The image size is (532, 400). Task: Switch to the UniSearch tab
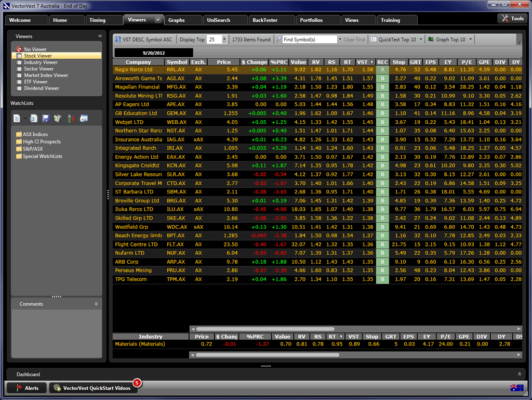(219, 20)
